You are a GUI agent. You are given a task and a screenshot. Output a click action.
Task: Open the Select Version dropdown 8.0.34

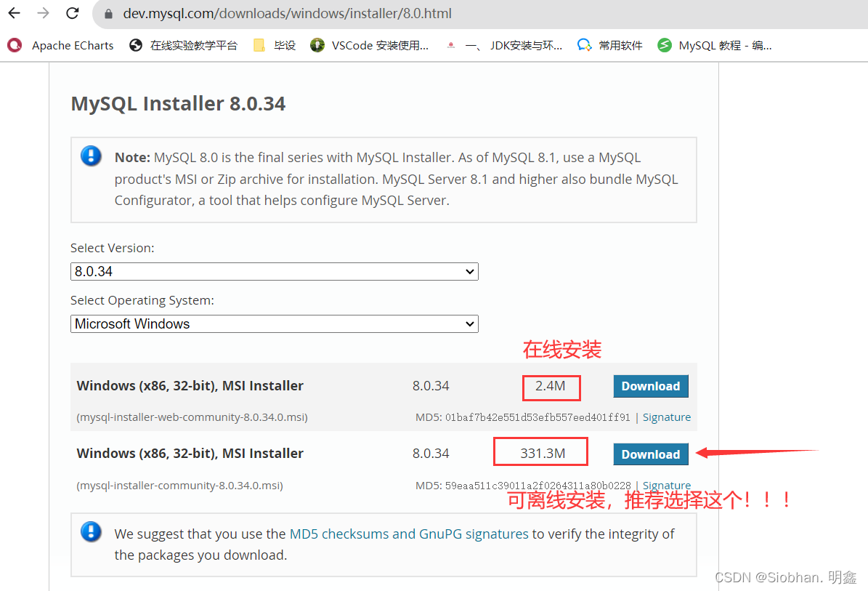(x=275, y=271)
